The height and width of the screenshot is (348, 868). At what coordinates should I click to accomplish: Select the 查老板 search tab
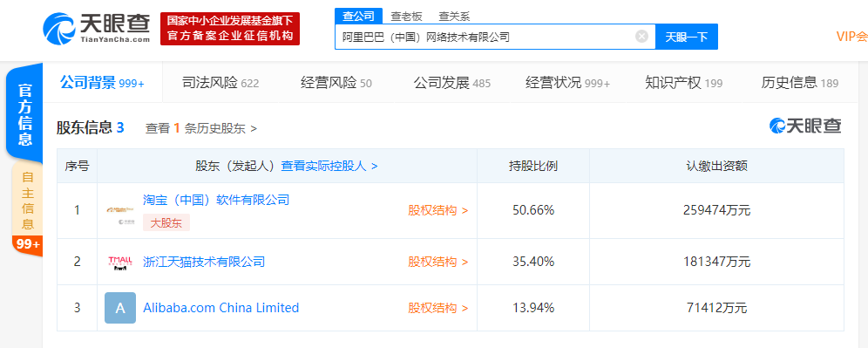point(406,16)
